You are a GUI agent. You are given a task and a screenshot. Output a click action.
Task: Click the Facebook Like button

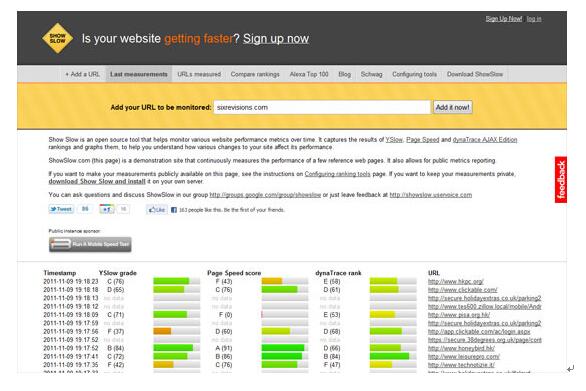157,210
